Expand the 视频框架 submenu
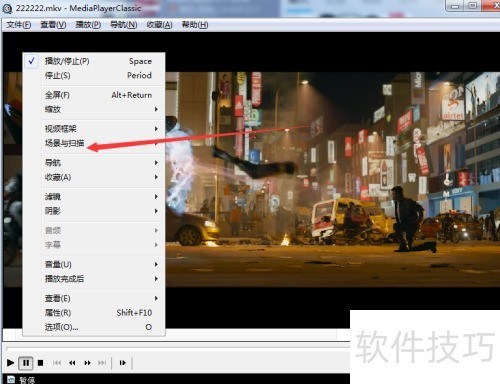The height and width of the screenshot is (384, 500). tap(94, 129)
